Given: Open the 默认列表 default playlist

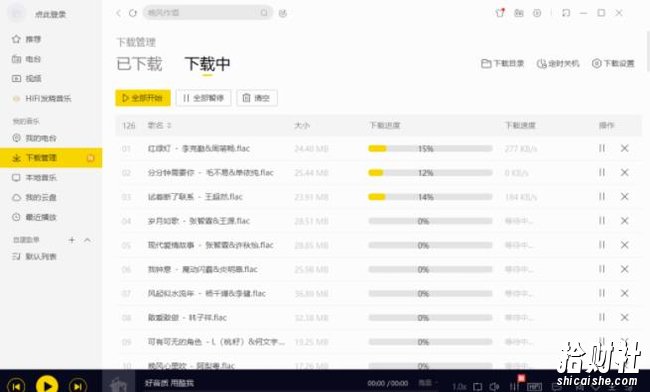Looking at the screenshot, I should 34,257.
